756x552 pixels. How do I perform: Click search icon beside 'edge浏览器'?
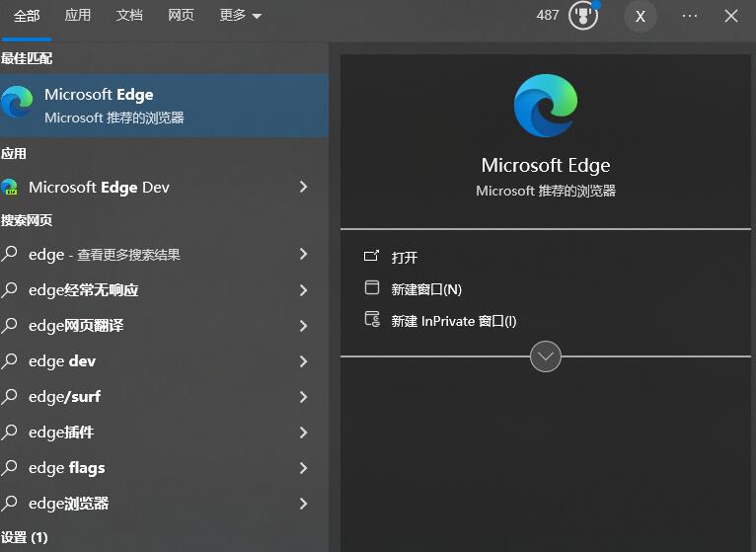pos(9,504)
